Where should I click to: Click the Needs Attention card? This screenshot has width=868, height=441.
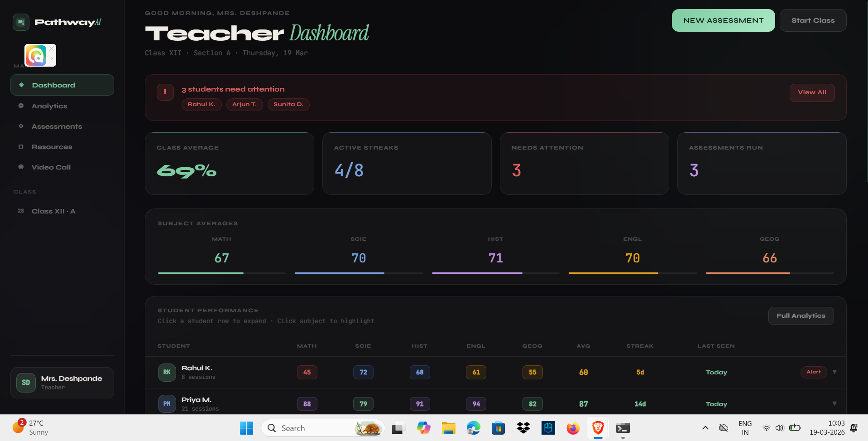pyautogui.click(x=585, y=164)
